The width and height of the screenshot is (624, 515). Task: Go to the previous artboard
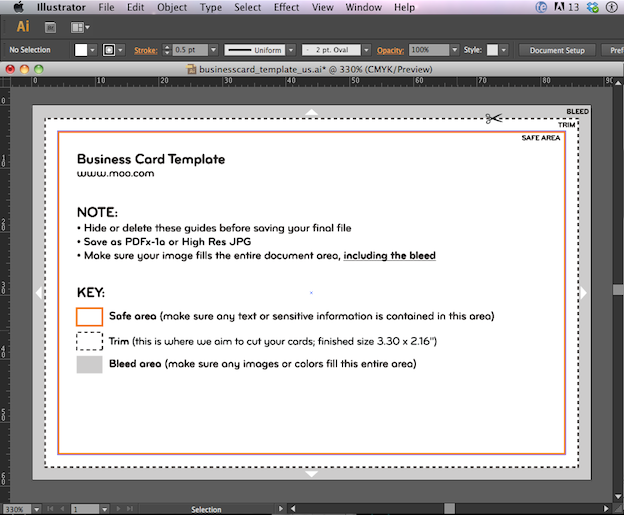[62, 509]
